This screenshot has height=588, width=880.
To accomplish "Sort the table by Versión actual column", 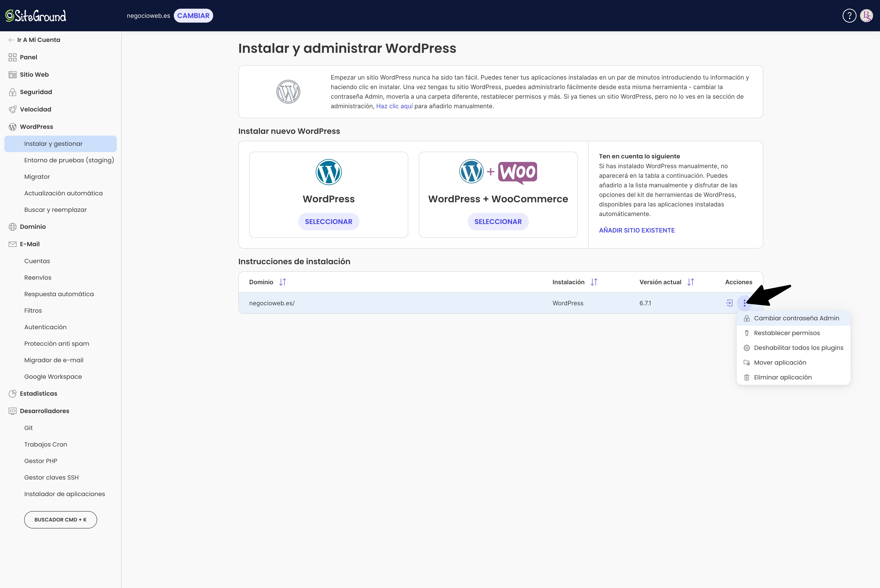I will (x=691, y=282).
